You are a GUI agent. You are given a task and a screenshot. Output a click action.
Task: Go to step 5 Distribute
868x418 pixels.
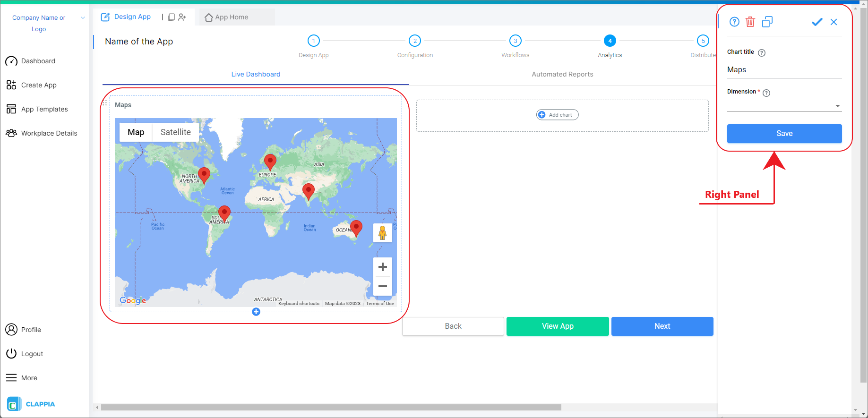coord(703,46)
